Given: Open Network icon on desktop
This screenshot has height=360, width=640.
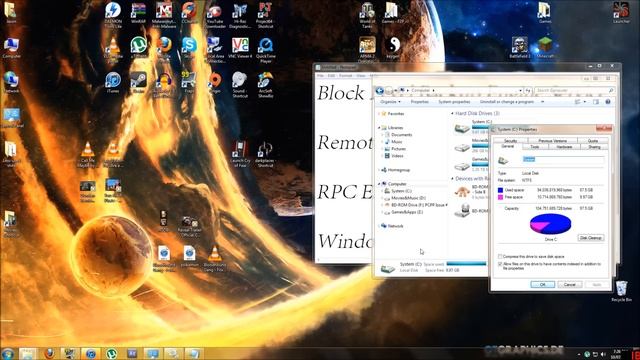Looking at the screenshot, I should click(x=11, y=82).
